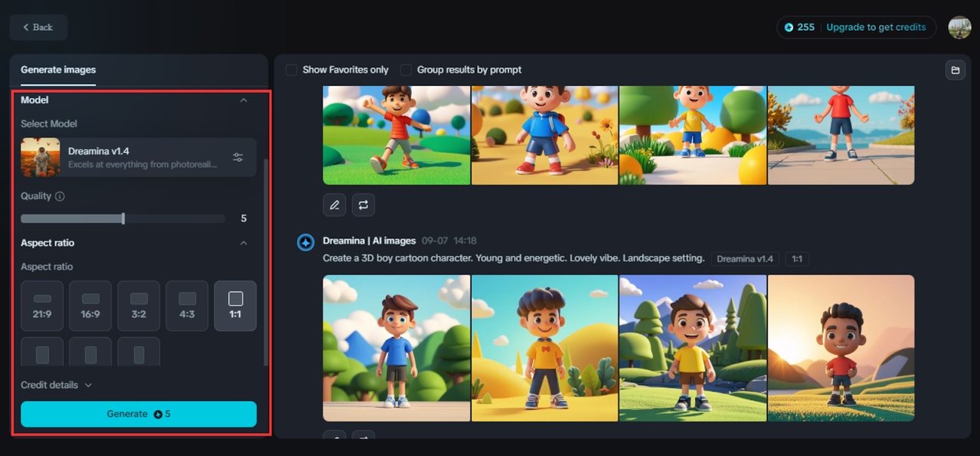Open top-row image of boy in blue shirt
This screenshot has width=980, height=456.
coord(544,135)
